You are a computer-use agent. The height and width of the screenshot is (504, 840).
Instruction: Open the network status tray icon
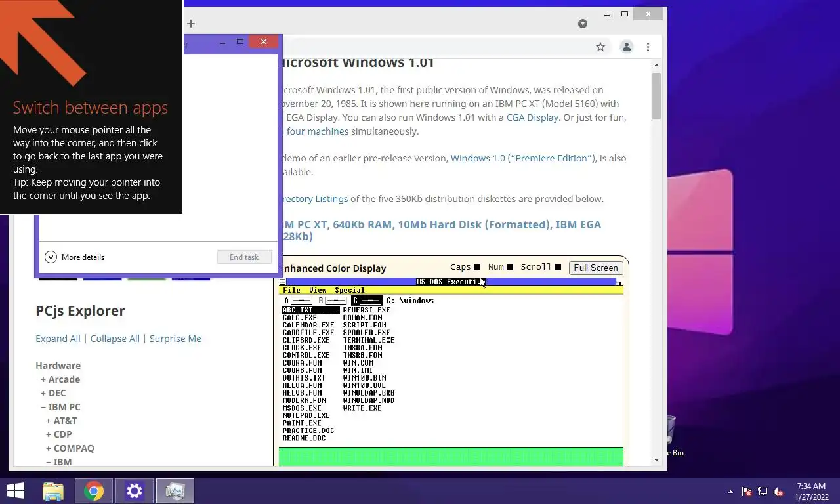763,492
